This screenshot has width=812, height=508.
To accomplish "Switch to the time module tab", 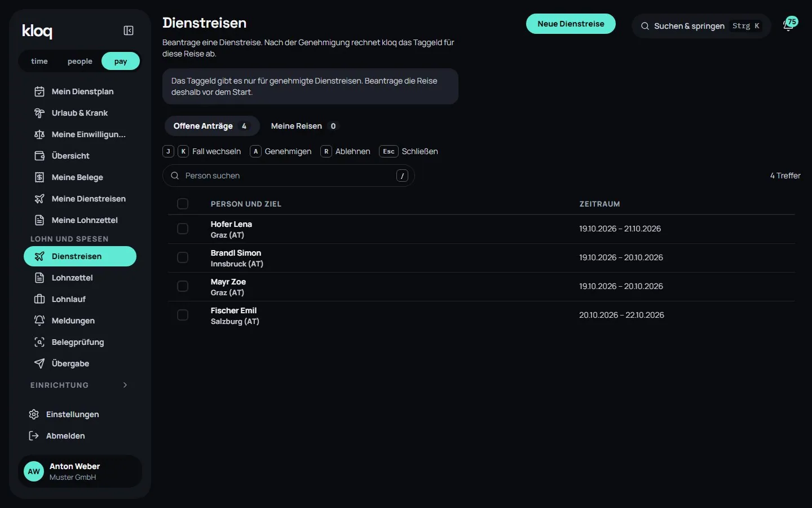I will tap(39, 61).
